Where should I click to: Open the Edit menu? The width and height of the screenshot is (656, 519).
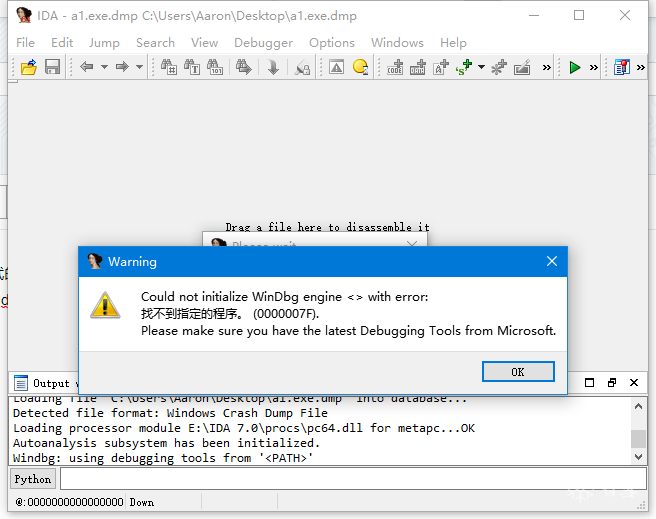point(62,43)
